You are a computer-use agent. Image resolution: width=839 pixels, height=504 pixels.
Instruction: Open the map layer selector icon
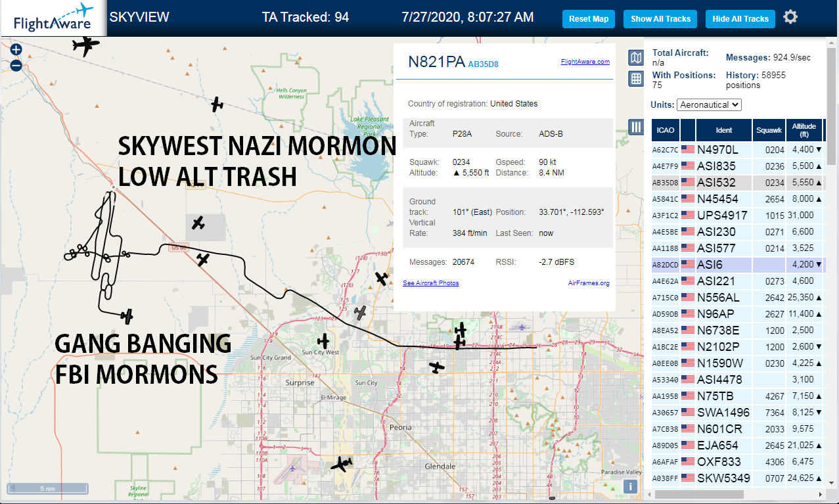tap(636, 58)
